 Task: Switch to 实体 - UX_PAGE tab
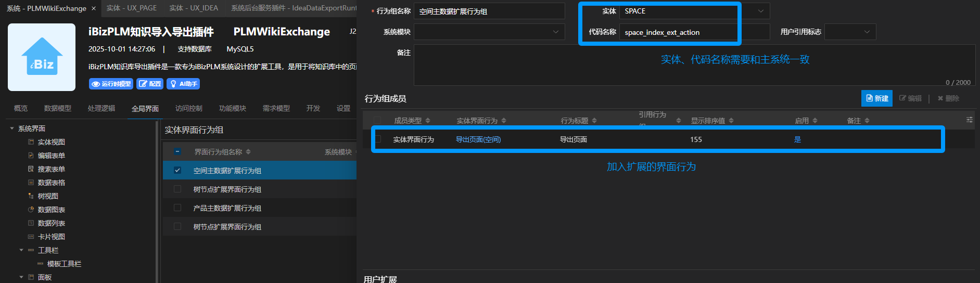pyautogui.click(x=132, y=8)
